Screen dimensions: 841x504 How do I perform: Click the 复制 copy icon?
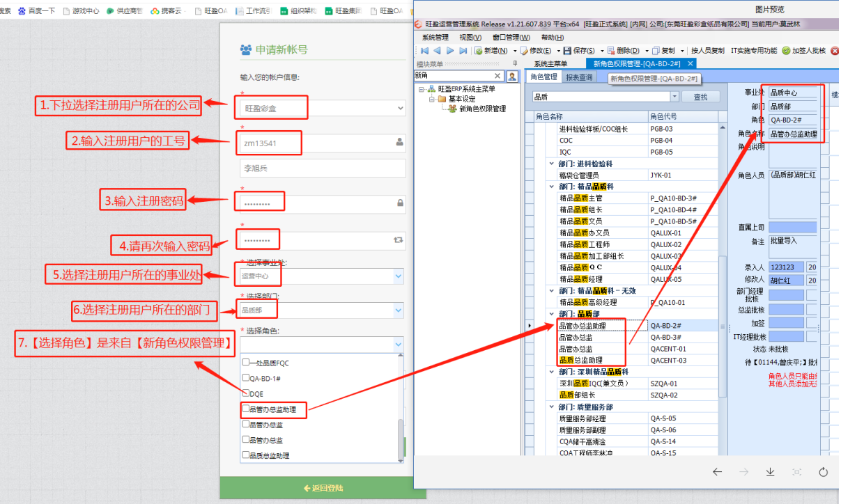[656, 51]
